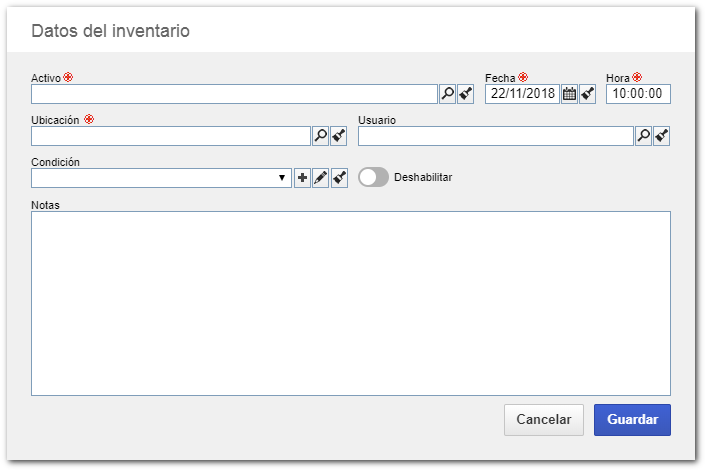Add a new Condición with plus icon
The width and height of the screenshot is (705, 470).
(302, 178)
